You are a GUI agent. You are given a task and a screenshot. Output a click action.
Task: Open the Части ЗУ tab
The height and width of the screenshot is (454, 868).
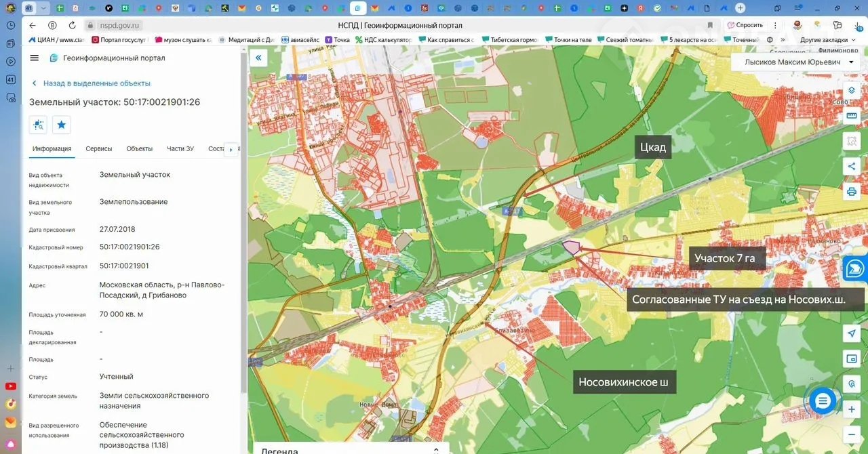point(180,149)
